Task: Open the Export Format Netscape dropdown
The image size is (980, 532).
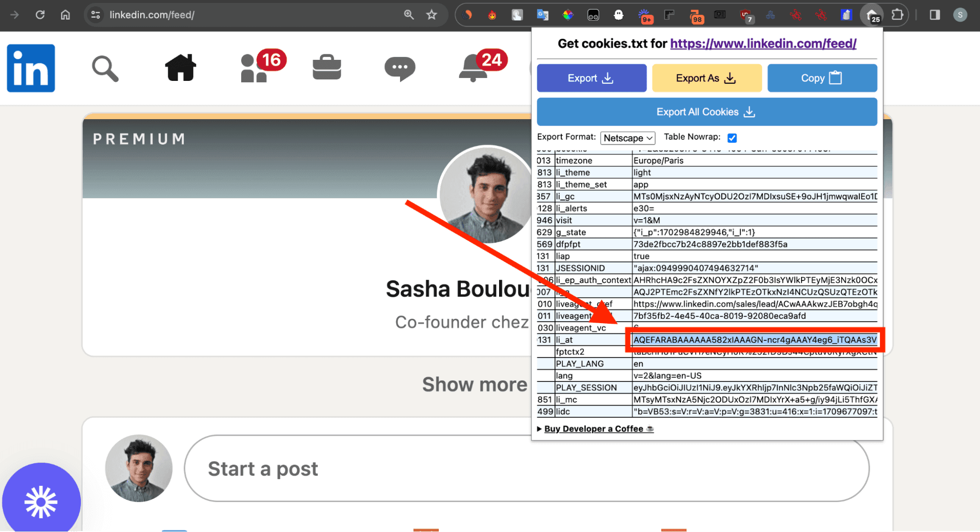Action: pos(628,138)
